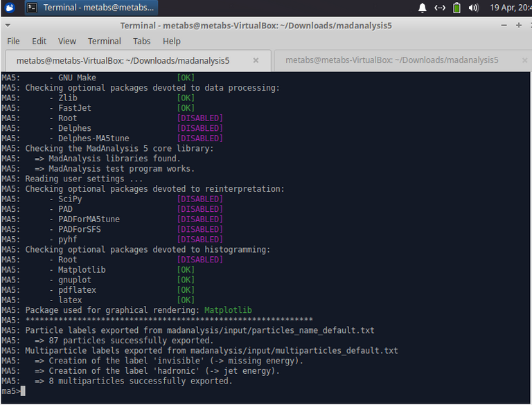
Task: Open the clock showing 19 Apr
Action: click(511, 8)
